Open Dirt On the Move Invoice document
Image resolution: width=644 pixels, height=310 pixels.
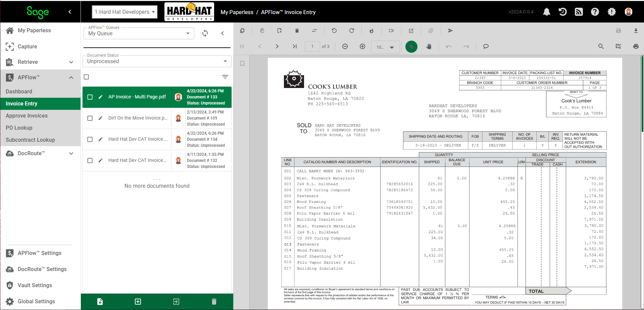(x=138, y=118)
